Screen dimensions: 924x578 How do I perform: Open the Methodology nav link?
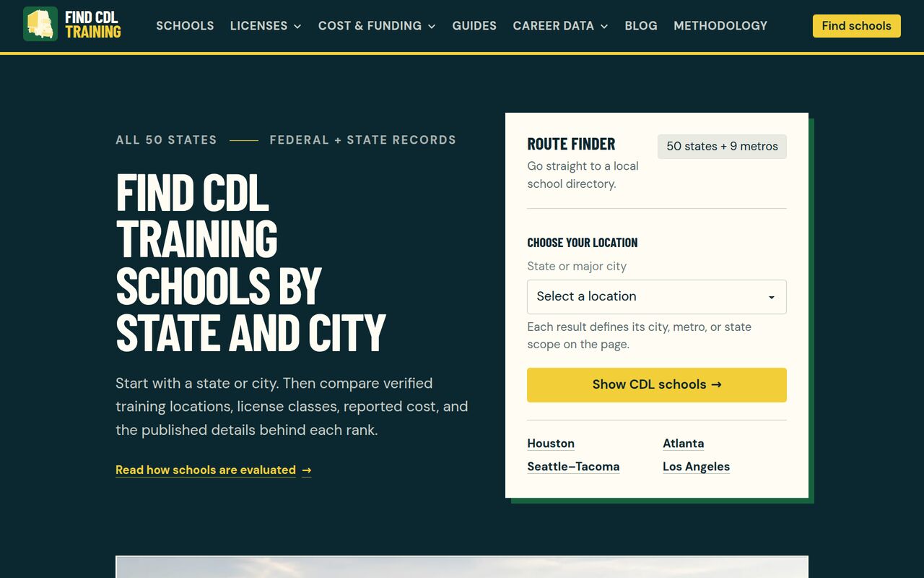(x=720, y=25)
